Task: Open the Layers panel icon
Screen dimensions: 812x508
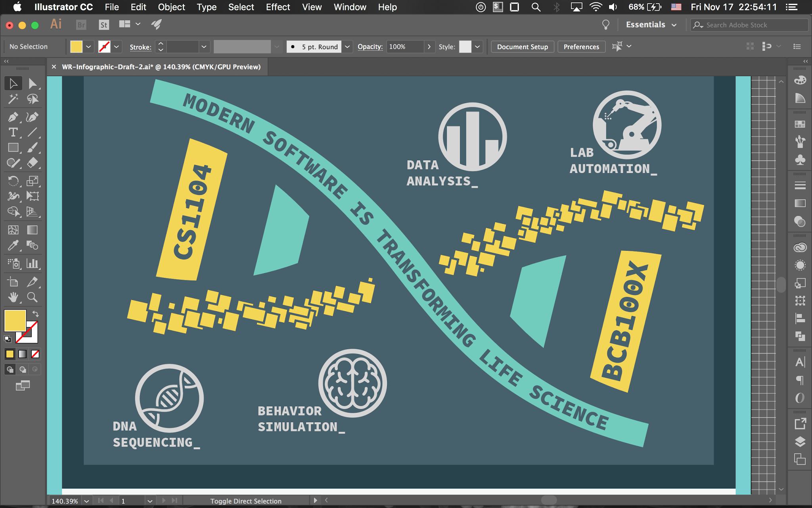Action: click(x=800, y=441)
